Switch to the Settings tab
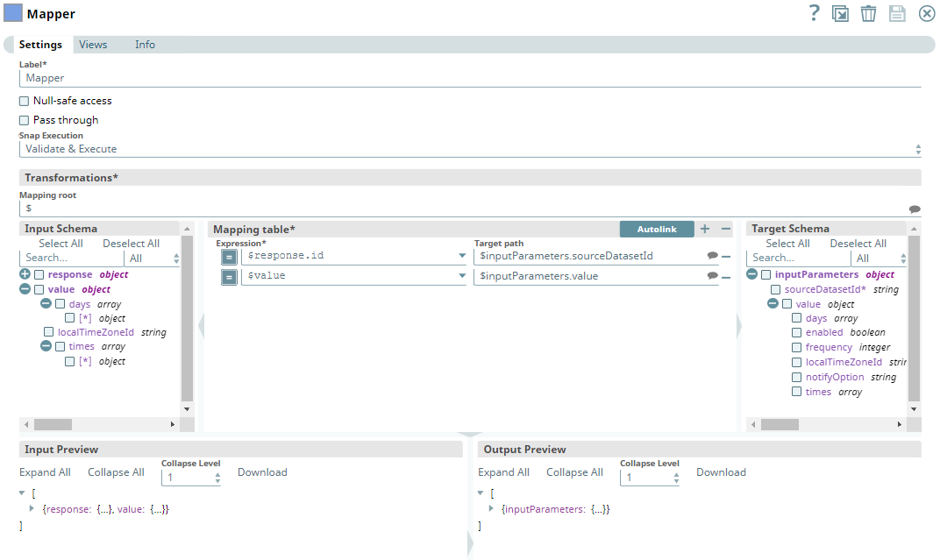Viewport: 940px width, 560px height. pyautogui.click(x=40, y=45)
